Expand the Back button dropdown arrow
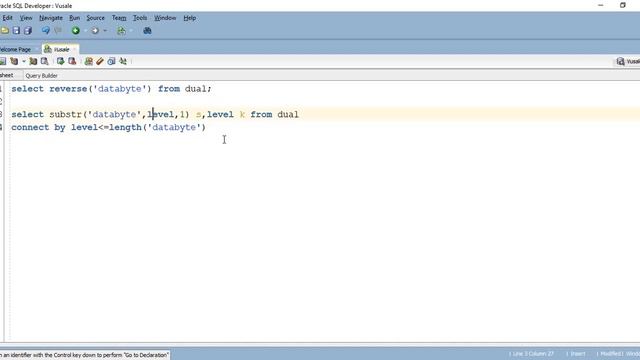 click(85, 31)
